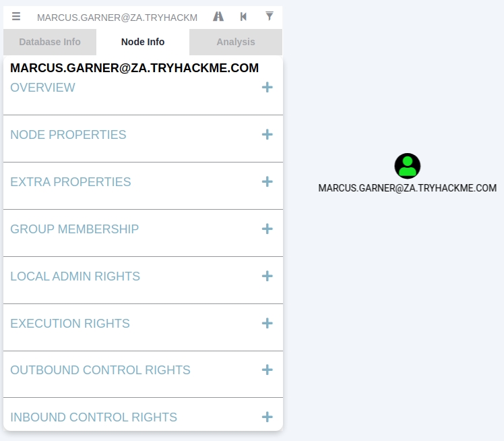The width and height of the screenshot is (504, 441).
Task: Select the green user node icon in graph
Action: tap(407, 166)
